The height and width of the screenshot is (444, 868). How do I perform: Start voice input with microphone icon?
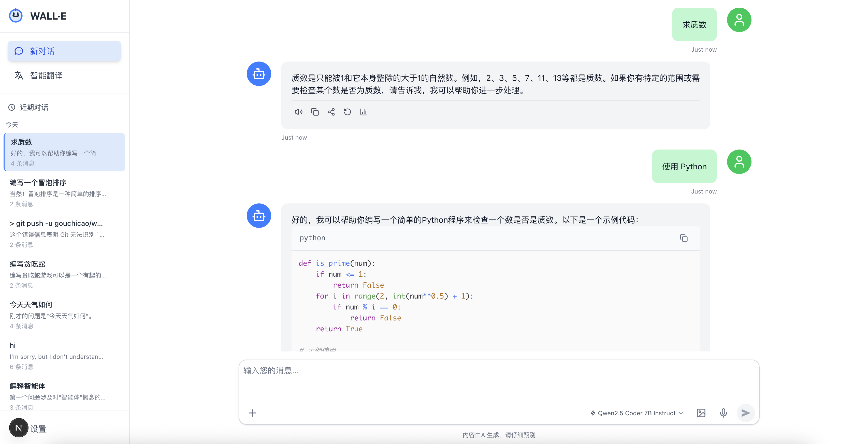coord(723,413)
